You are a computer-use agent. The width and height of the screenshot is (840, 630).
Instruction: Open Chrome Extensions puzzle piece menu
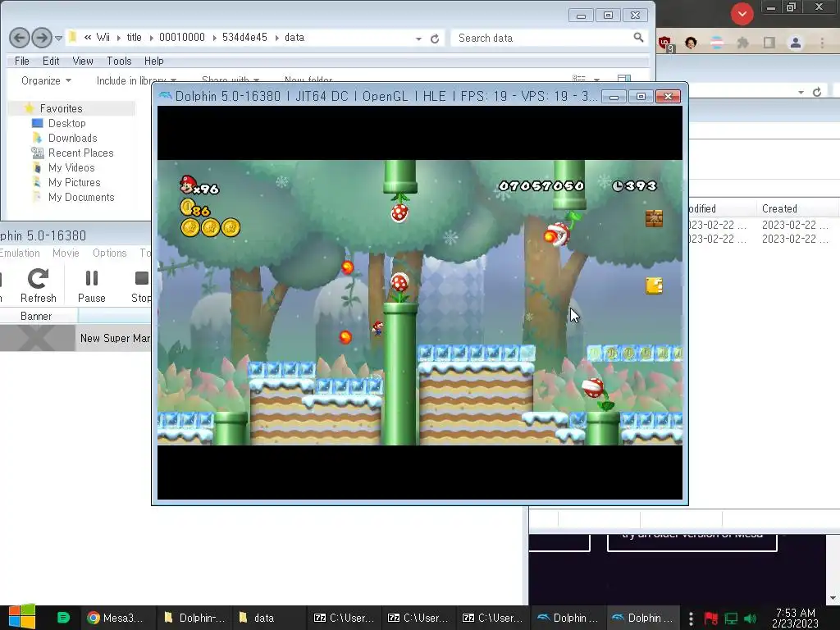[742, 43]
